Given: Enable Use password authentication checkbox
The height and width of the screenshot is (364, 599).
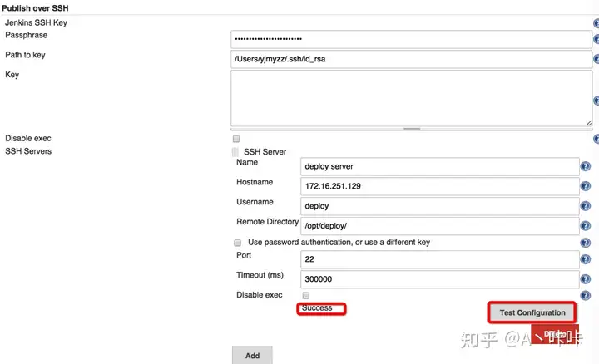Looking at the screenshot, I should (x=238, y=243).
